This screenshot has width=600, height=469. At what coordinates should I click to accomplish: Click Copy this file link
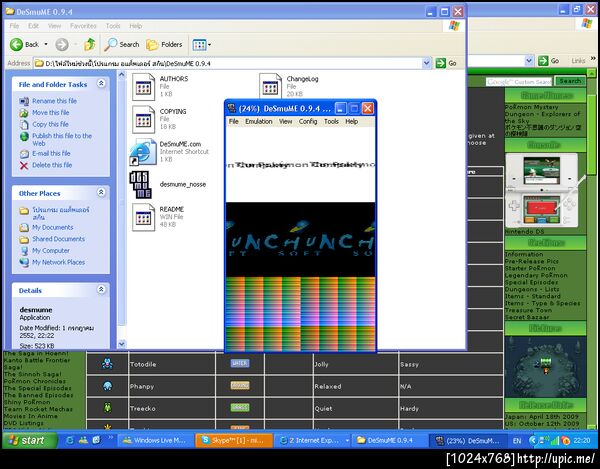50,124
